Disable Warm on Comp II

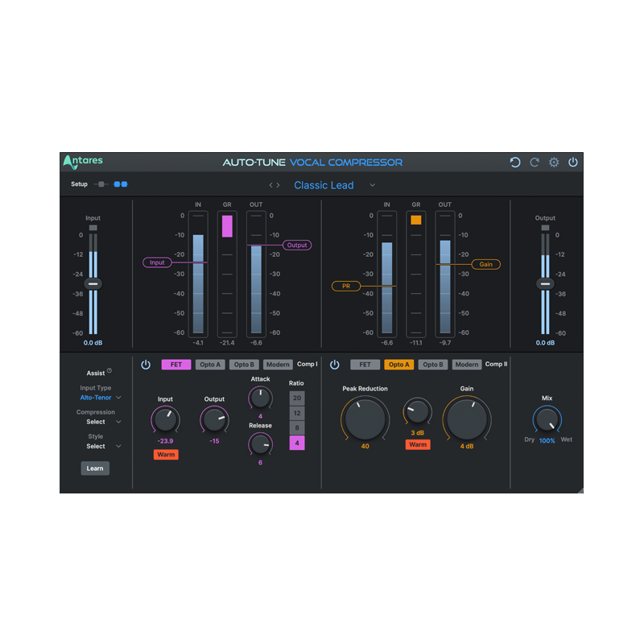click(x=418, y=444)
